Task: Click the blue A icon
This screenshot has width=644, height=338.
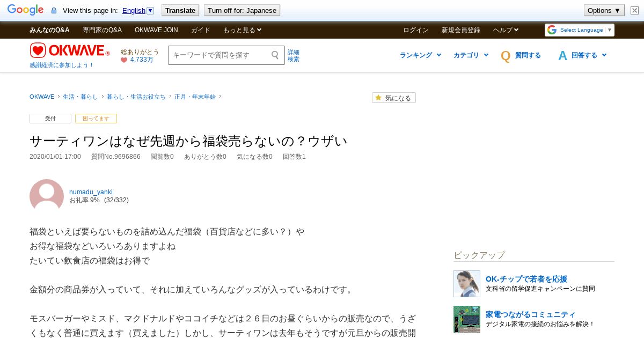Action: click(562, 56)
